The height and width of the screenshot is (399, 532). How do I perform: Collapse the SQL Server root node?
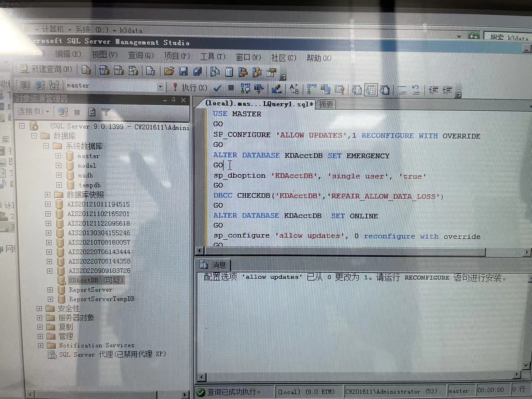coord(22,126)
